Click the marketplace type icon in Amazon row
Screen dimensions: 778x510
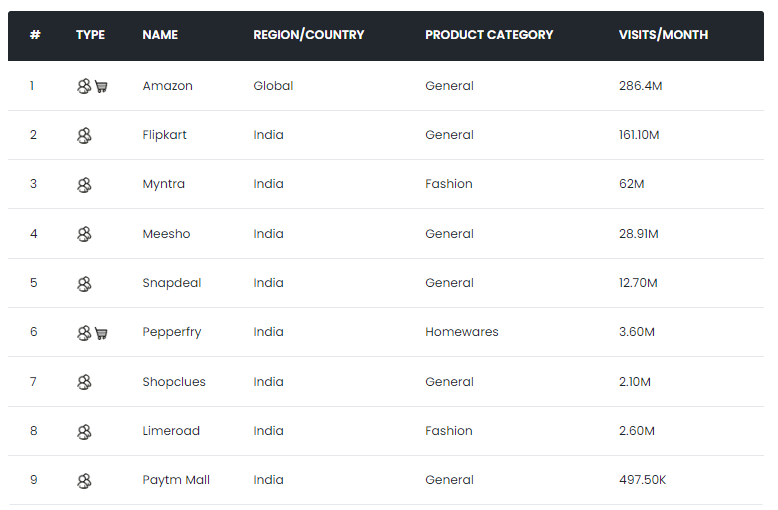click(x=84, y=86)
